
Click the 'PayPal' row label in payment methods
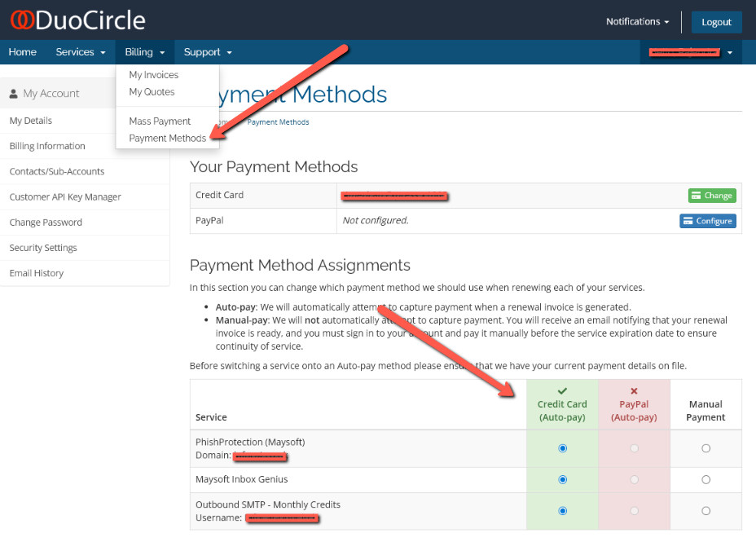(209, 221)
